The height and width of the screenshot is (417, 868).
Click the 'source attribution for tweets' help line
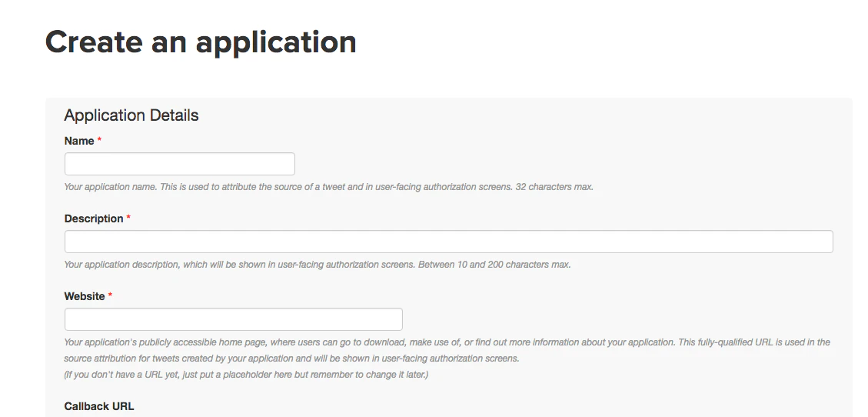[291, 359]
